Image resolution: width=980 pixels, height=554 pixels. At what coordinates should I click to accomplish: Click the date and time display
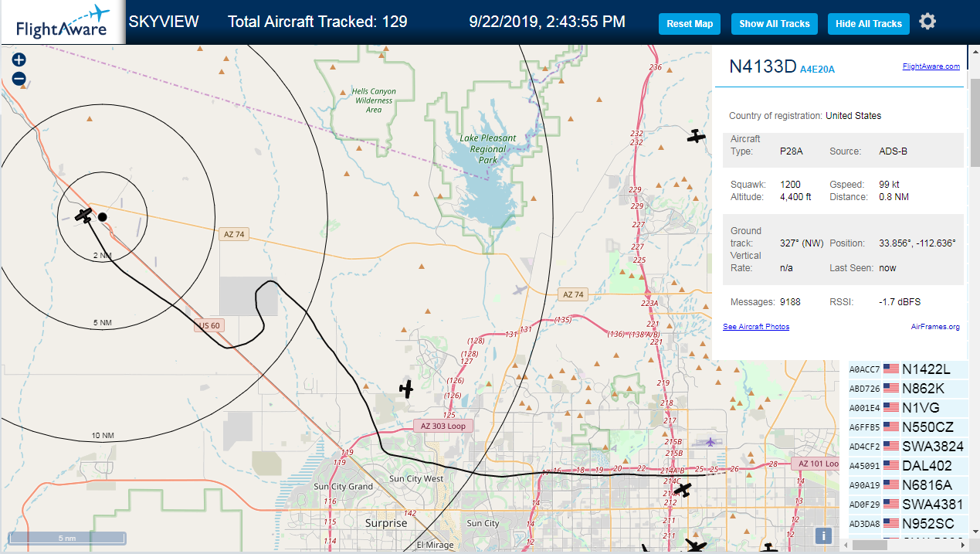point(547,22)
